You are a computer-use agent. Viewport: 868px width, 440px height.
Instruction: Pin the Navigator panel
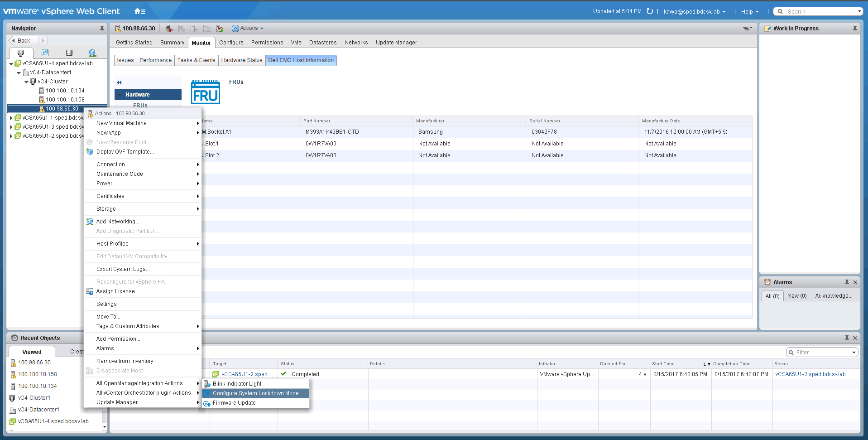pos(102,28)
